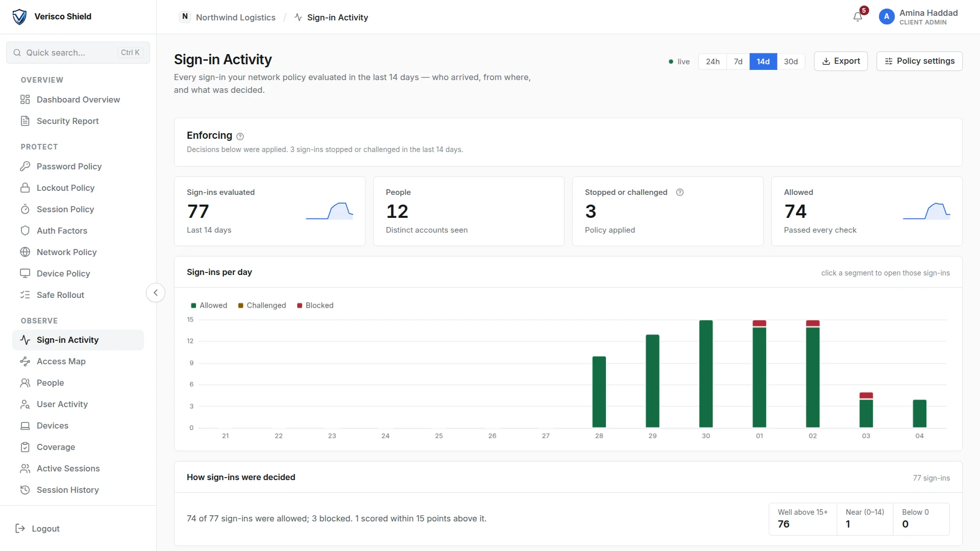Click the Enforcing help icon
Image resolution: width=980 pixels, height=551 pixels.
tap(240, 136)
